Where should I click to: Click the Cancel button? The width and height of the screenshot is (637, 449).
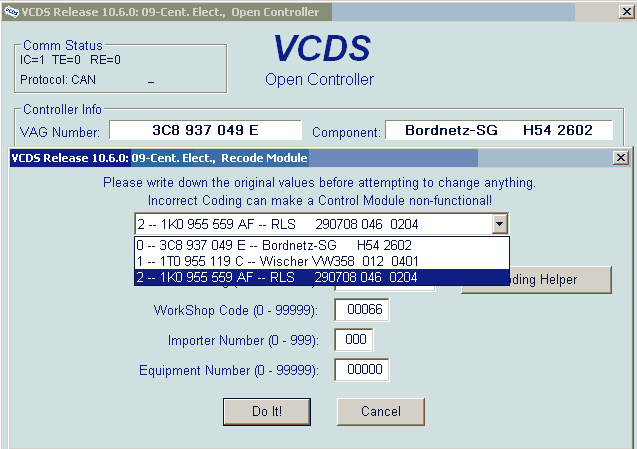click(381, 412)
